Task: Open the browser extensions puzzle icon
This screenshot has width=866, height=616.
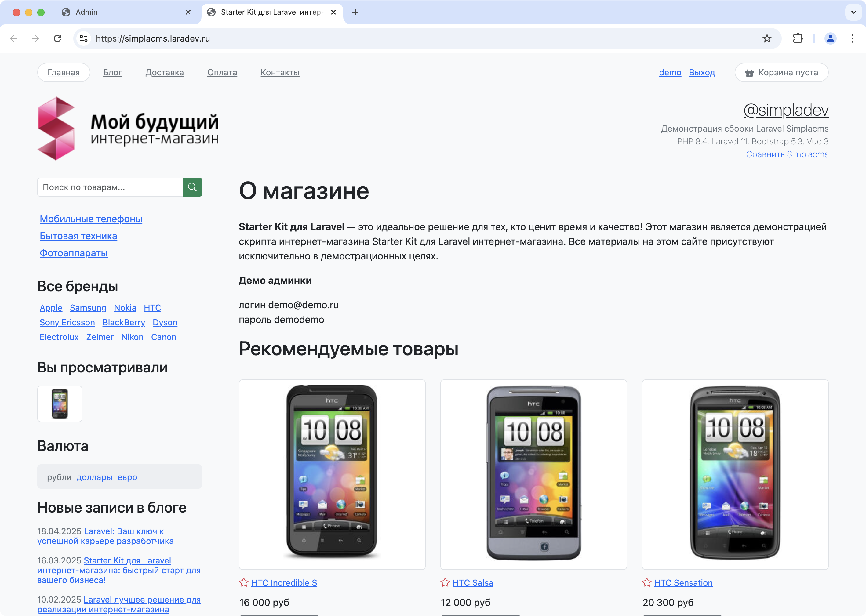Action: click(798, 38)
